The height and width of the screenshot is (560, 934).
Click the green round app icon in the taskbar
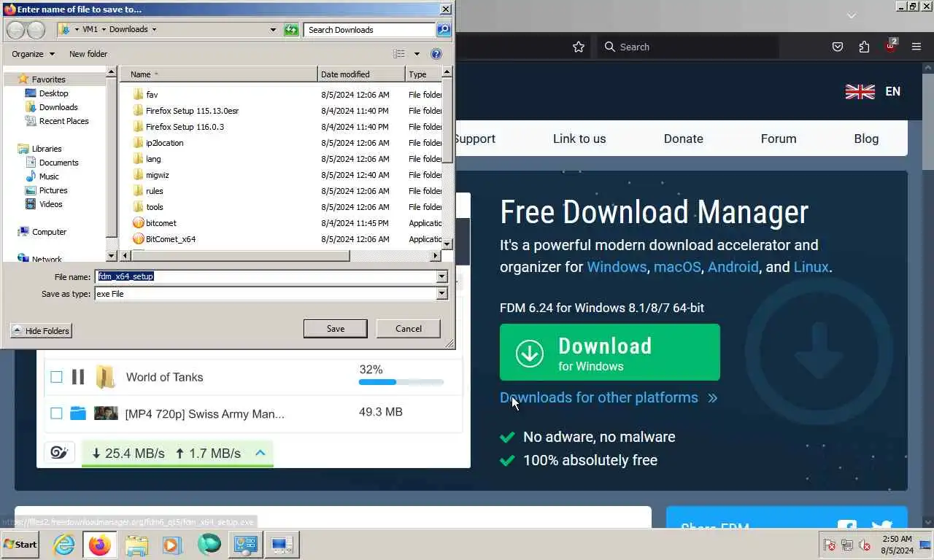(209, 545)
